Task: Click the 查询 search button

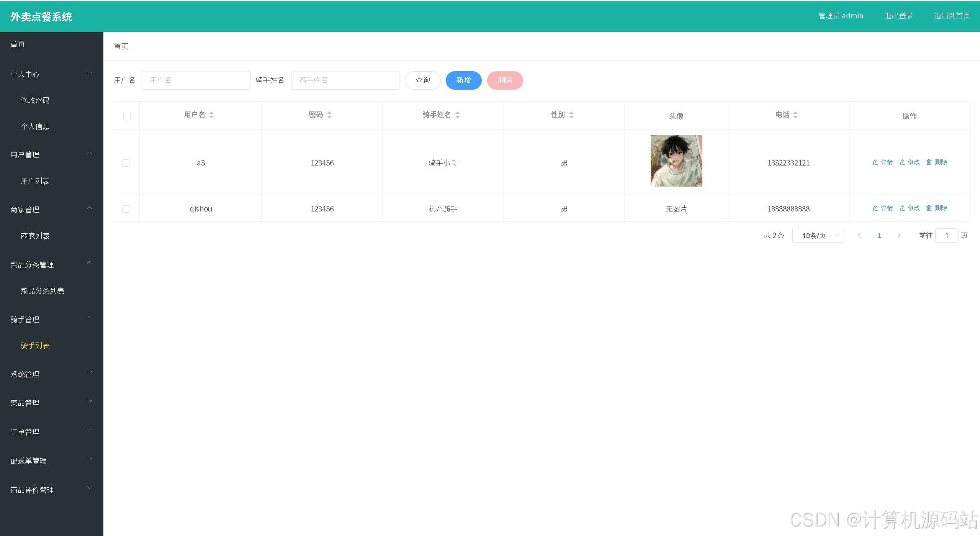Action: (423, 80)
